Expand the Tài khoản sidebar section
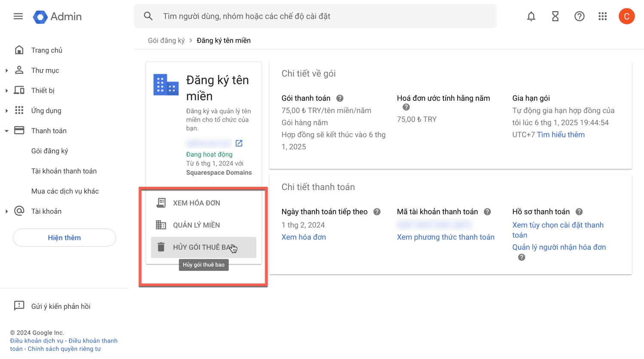The width and height of the screenshot is (644, 359). pos(6,211)
